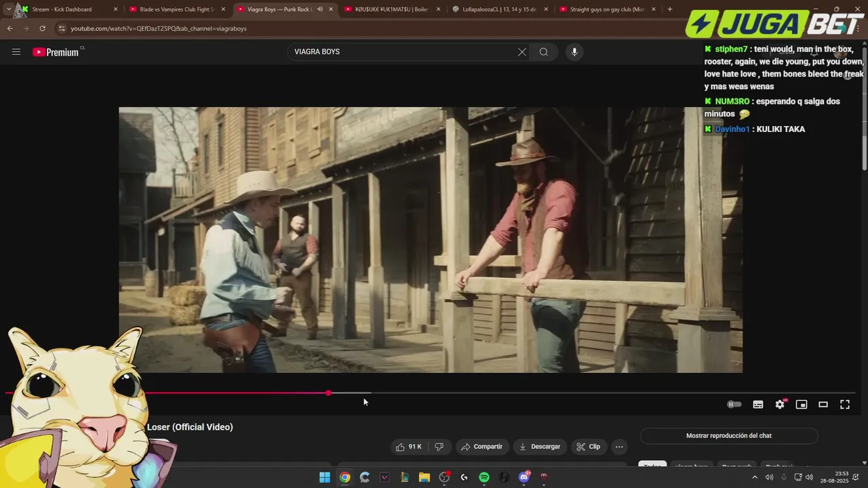Share the video via Compartir
This screenshot has width=868, height=488.
point(481,447)
